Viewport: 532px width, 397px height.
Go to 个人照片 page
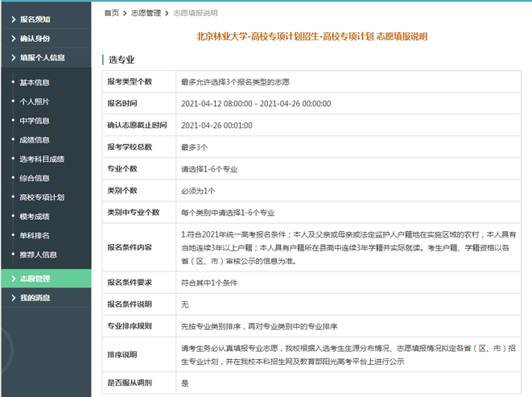pyautogui.click(x=35, y=101)
